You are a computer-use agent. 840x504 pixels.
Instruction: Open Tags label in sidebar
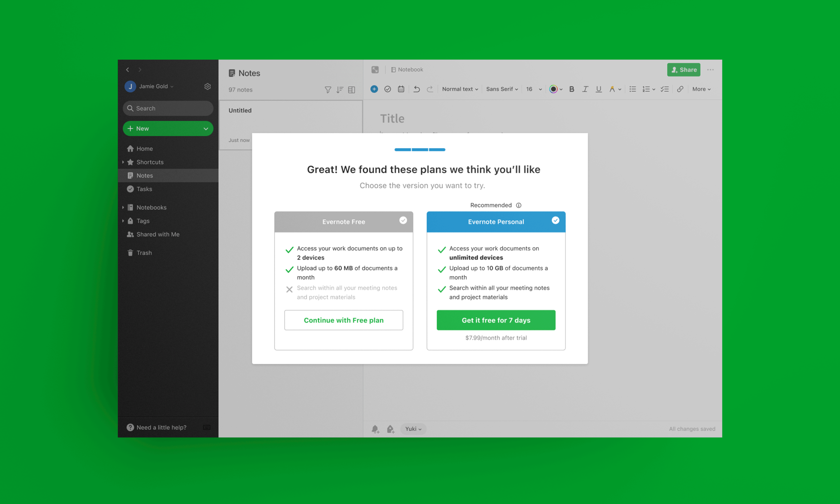coord(143,221)
